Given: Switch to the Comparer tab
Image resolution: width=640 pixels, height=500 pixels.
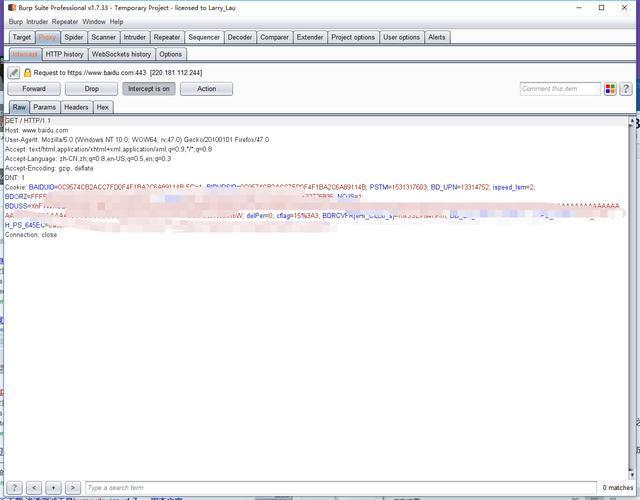Looking at the screenshot, I should 274,37.
